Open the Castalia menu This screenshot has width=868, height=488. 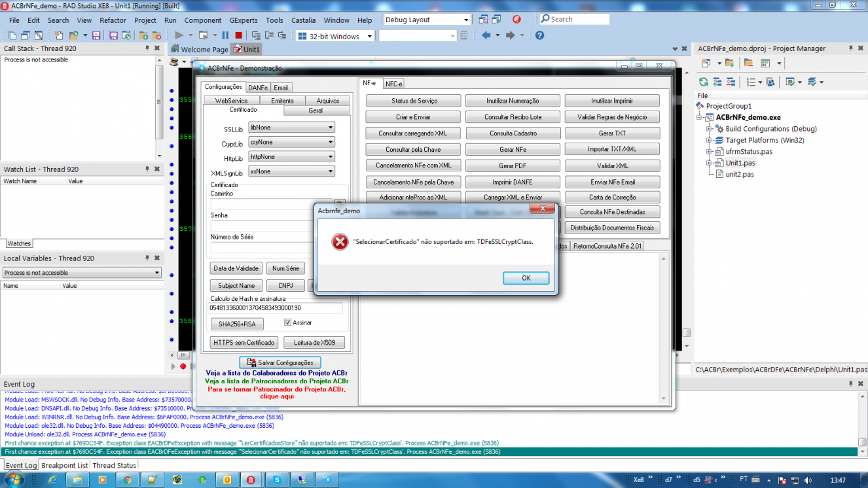(x=303, y=20)
